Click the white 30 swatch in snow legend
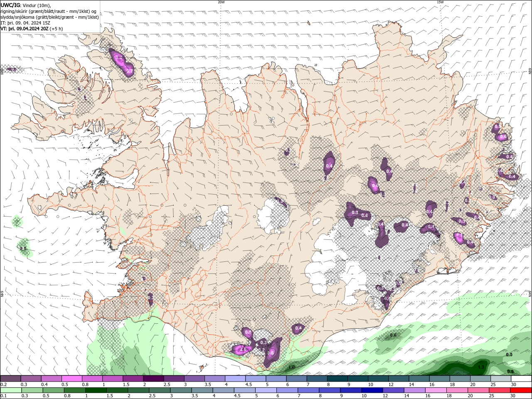 [521, 379]
